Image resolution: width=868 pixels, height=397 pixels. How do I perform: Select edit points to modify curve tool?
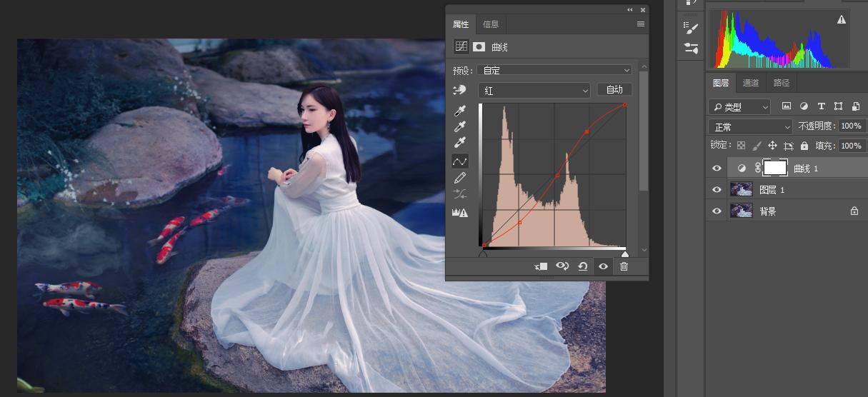460,161
